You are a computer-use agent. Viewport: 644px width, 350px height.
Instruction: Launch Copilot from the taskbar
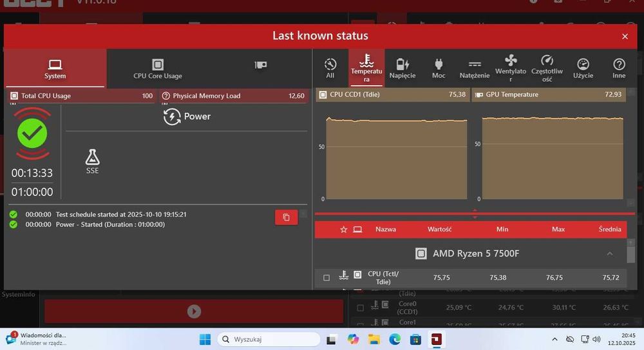[353, 339]
